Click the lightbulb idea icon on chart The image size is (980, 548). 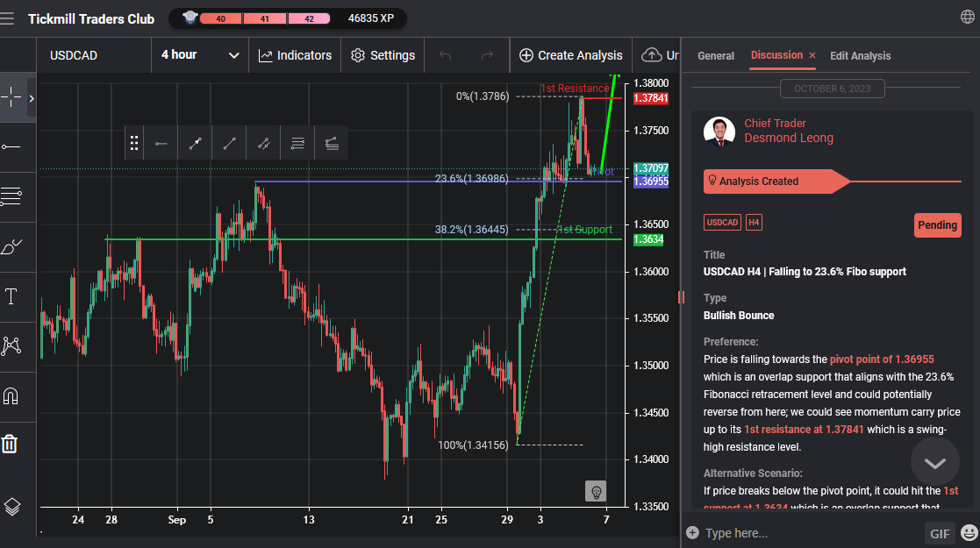click(x=596, y=492)
